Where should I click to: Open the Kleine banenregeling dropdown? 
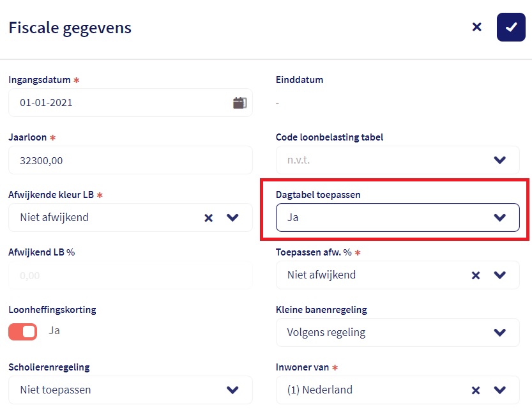(499, 333)
